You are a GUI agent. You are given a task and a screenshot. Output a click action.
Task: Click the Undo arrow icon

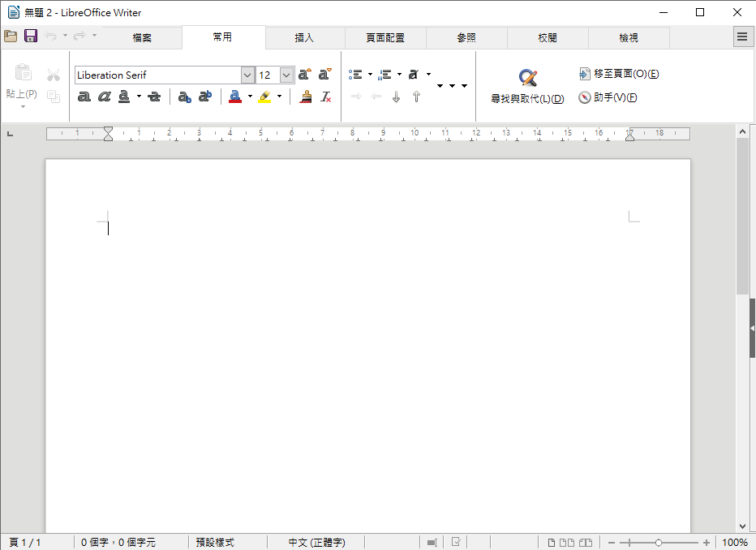(x=50, y=36)
